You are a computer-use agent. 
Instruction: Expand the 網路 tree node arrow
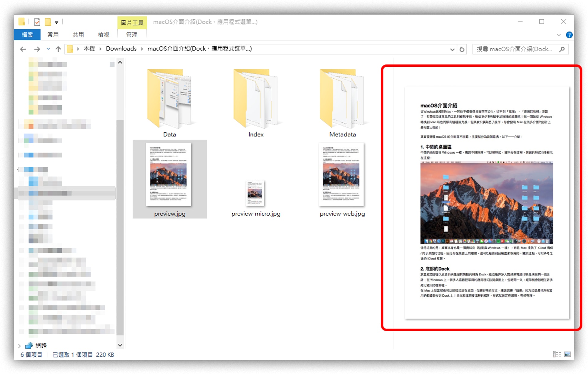19,346
